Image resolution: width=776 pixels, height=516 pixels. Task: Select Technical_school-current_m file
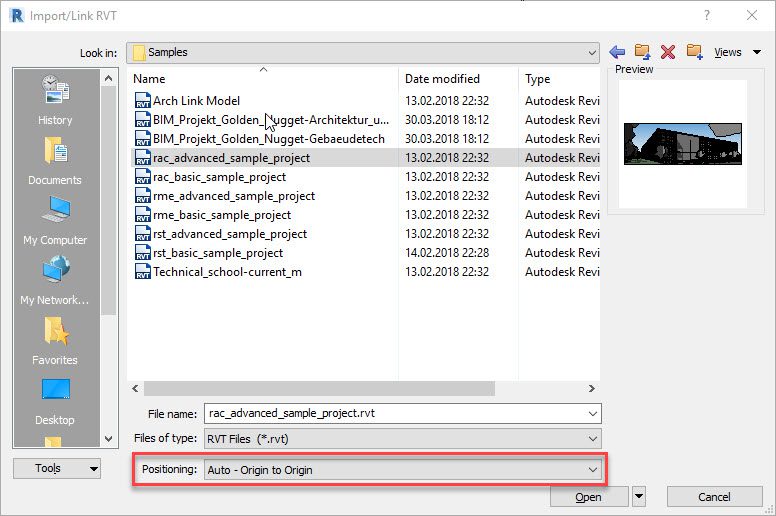[x=227, y=272]
